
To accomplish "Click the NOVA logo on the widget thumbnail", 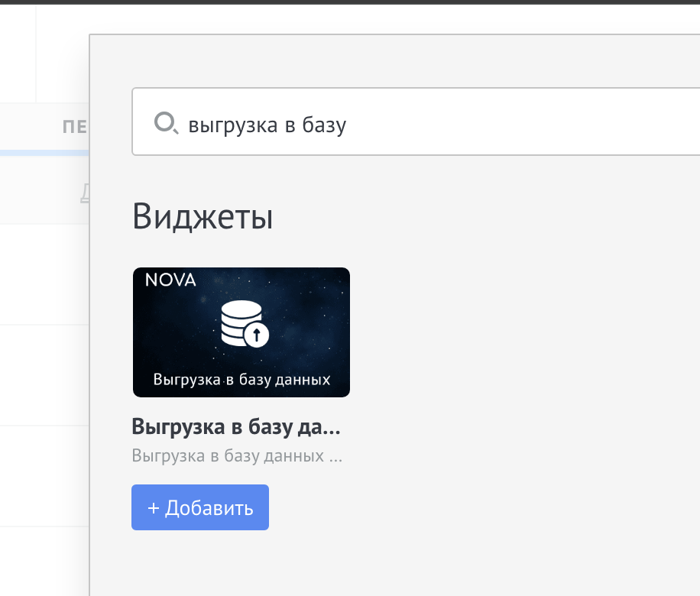I will (170, 280).
